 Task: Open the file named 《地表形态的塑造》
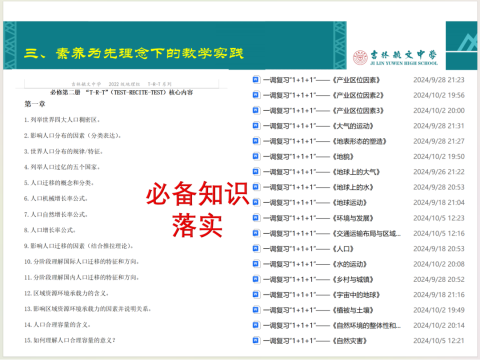pos(325,141)
